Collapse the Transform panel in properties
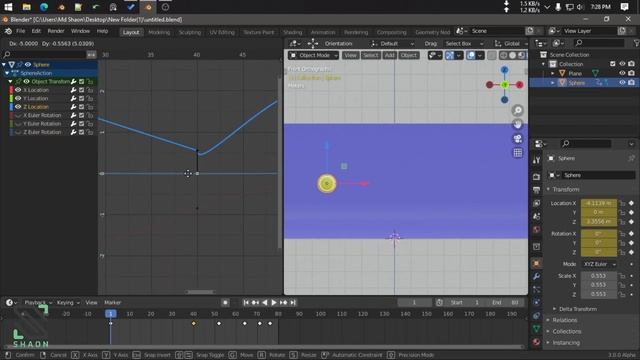The image size is (640, 360). (549, 189)
